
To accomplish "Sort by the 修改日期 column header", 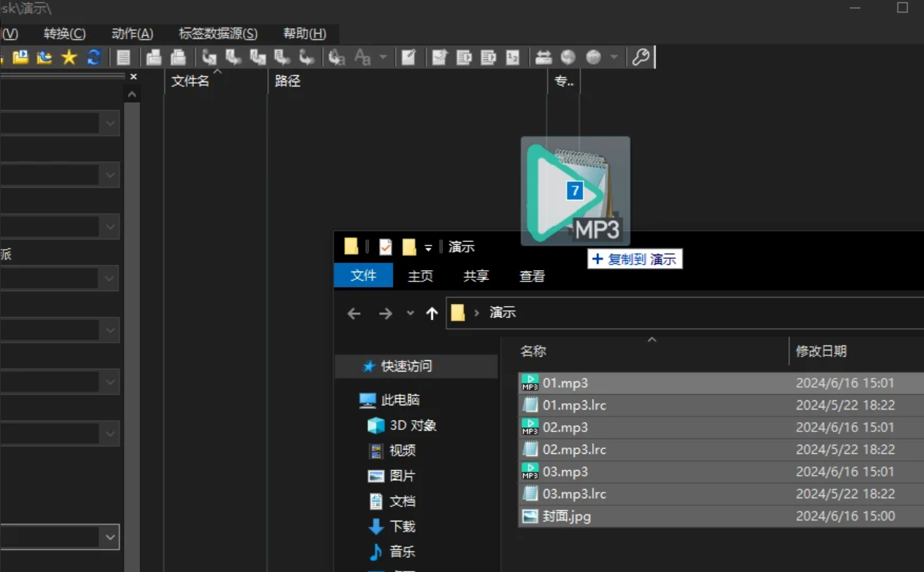I will (821, 351).
